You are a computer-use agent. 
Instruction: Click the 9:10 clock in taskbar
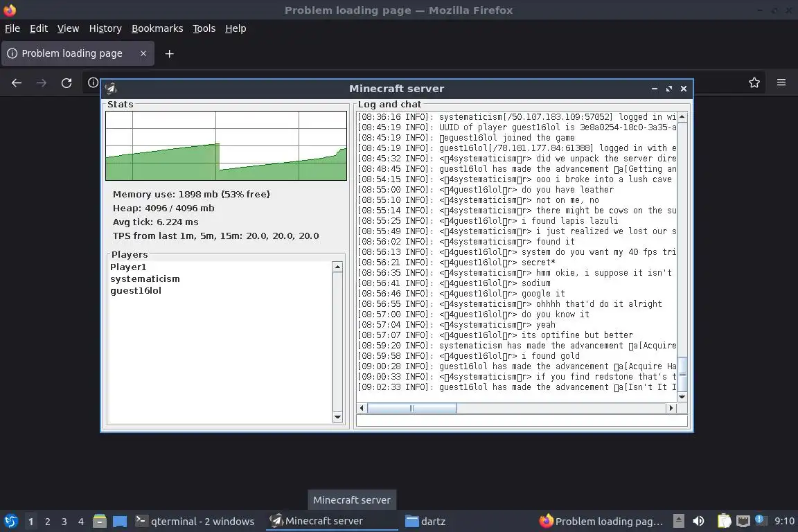pos(784,521)
